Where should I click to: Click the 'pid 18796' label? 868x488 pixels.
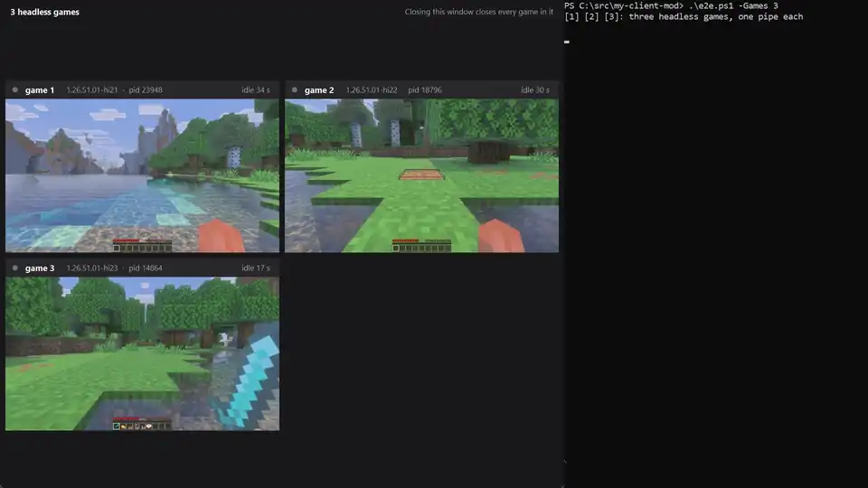tap(425, 90)
